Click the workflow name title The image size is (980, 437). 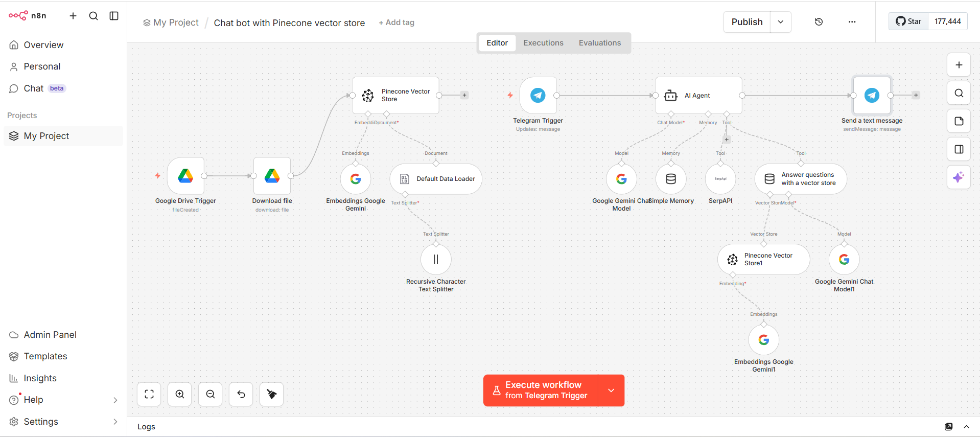click(289, 23)
